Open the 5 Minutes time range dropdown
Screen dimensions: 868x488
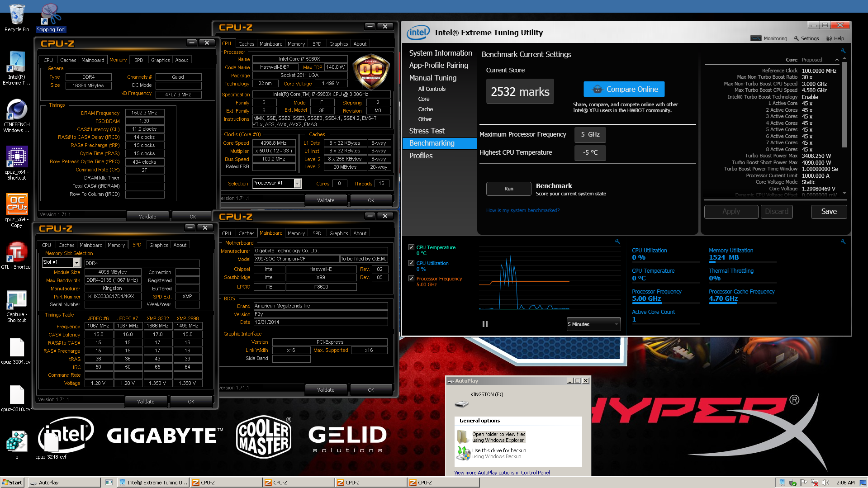click(x=593, y=324)
